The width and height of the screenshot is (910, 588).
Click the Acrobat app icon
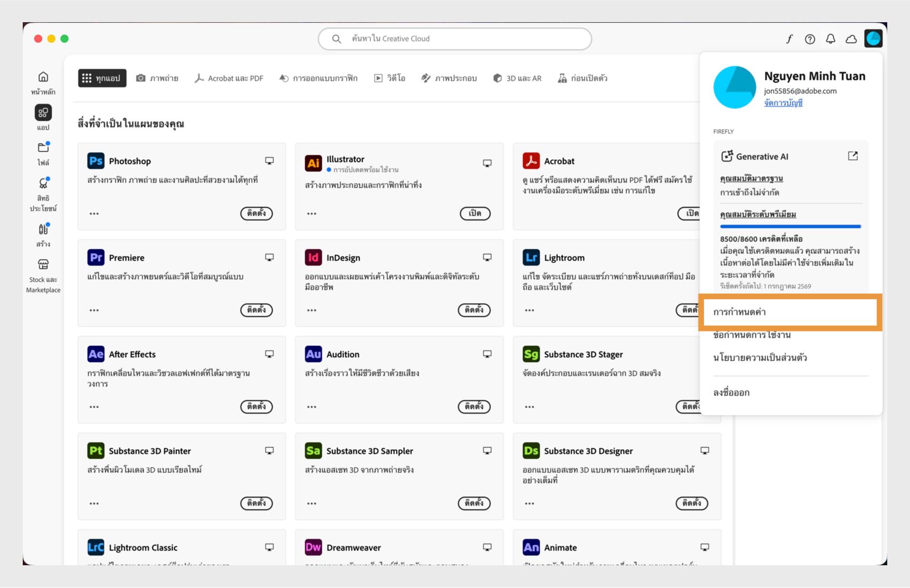point(531,161)
